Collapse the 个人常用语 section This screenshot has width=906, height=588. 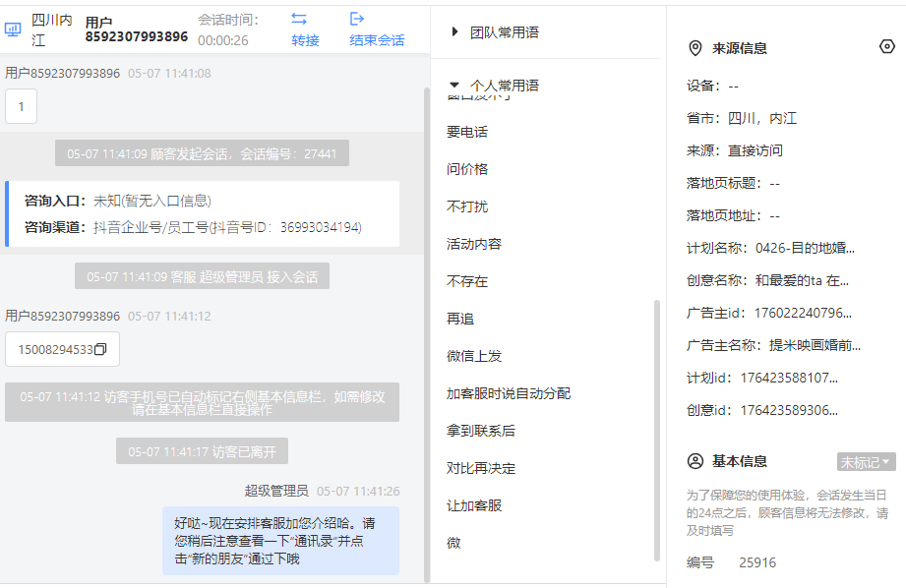[x=454, y=85]
